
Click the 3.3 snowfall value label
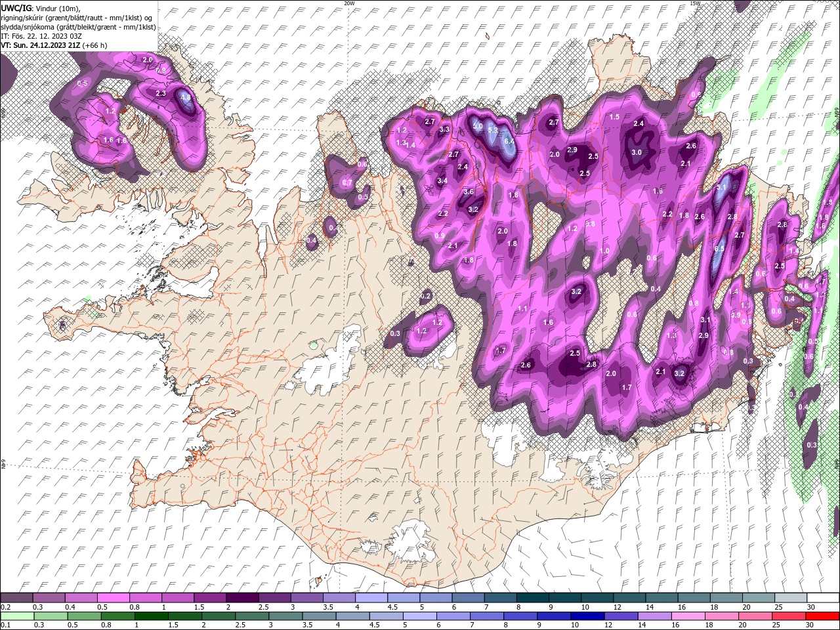pos(444,129)
